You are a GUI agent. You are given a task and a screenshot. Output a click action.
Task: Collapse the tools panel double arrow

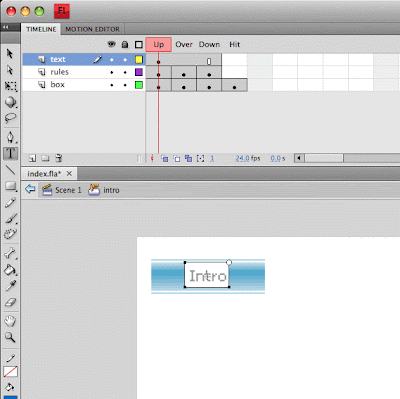[6, 27]
